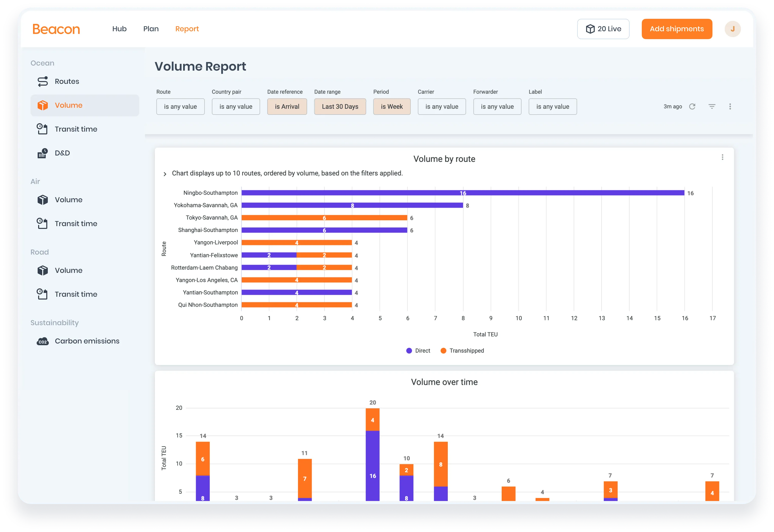Click the Ningbo-Southampton bar in chart
774x532 pixels.
click(x=400, y=193)
